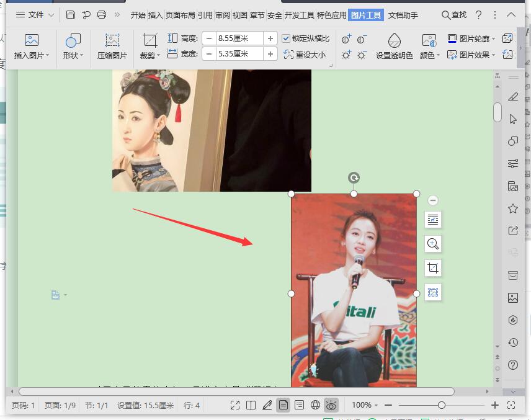Toggle the Lock Aspect Ratio (锁定纵横比) checkbox
Viewport: 531px width, 420px height.
pos(286,38)
